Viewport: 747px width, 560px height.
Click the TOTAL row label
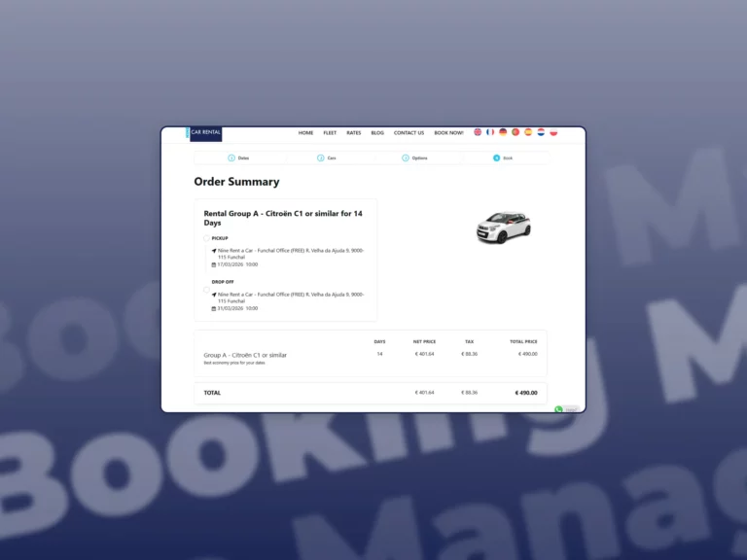212,393
